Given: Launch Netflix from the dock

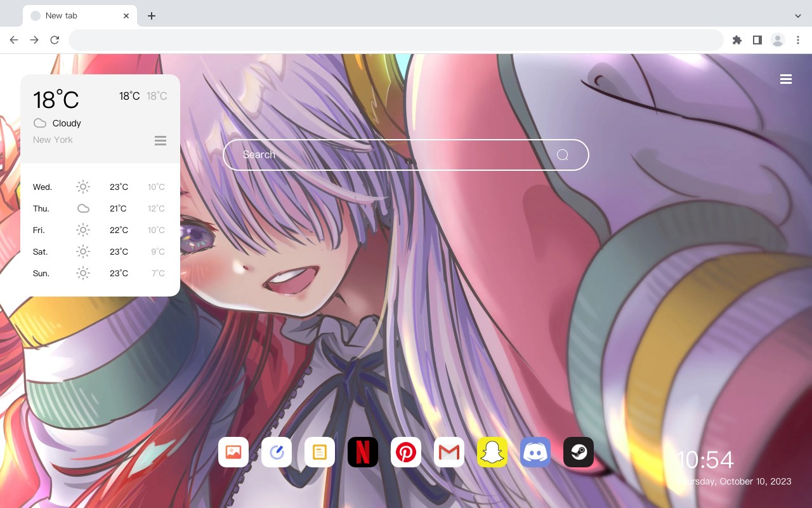Looking at the screenshot, I should tap(363, 452).
